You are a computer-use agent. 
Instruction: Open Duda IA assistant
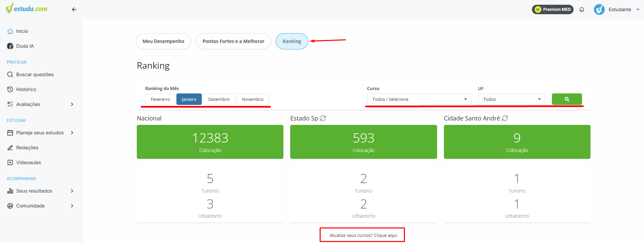(x=20, y=46)
